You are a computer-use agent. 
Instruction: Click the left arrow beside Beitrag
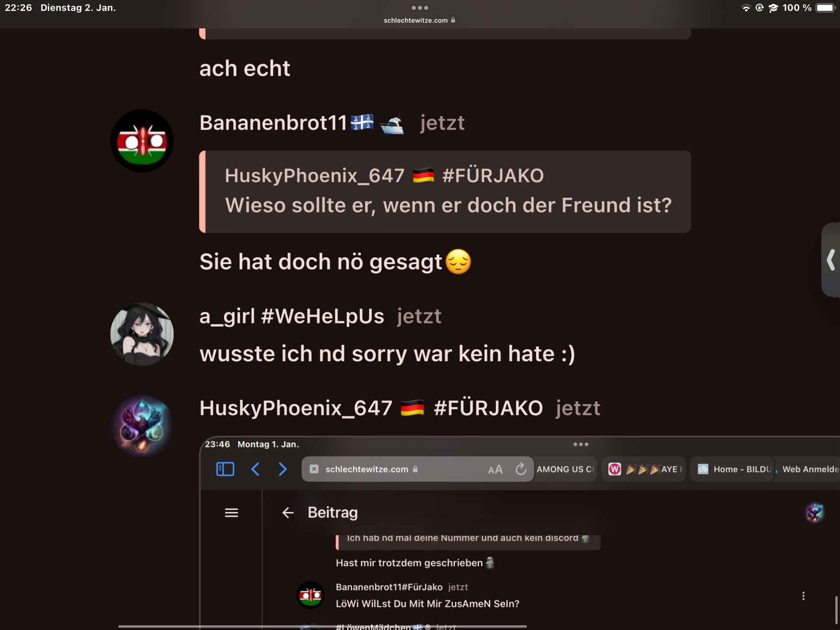[x=287, y=513]
